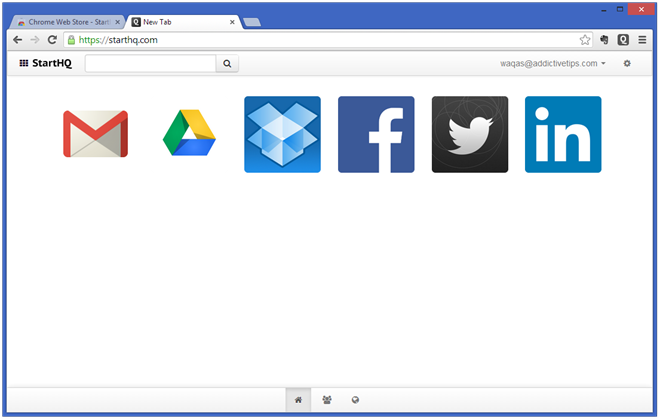Select the globe icon in bottom bar

355,400
